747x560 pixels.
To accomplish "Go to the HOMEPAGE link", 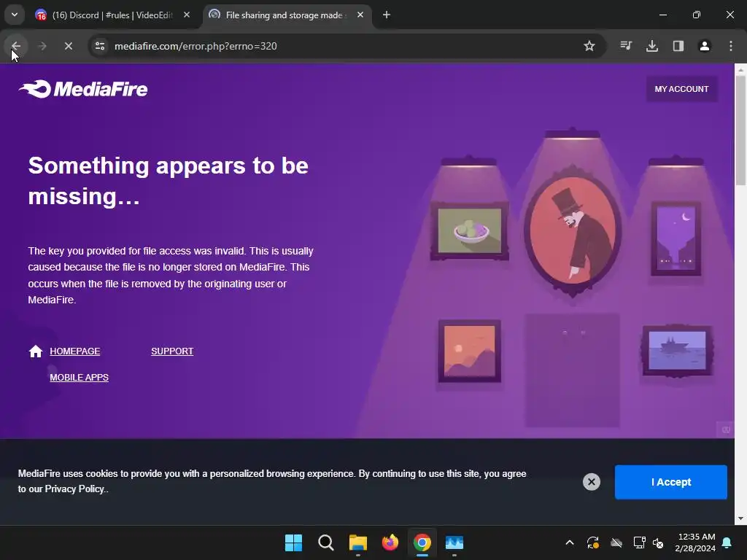I will pyautogui.click(x=75, y=351).
